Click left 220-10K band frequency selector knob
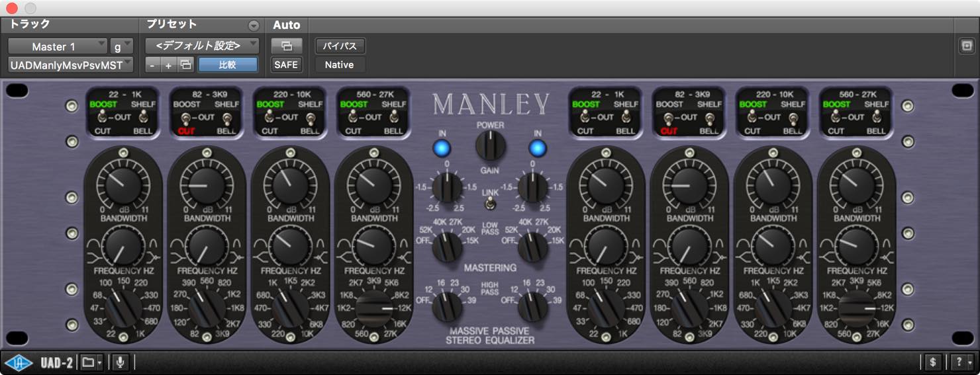Screen dimensions: 980x375 click(290, 308)
